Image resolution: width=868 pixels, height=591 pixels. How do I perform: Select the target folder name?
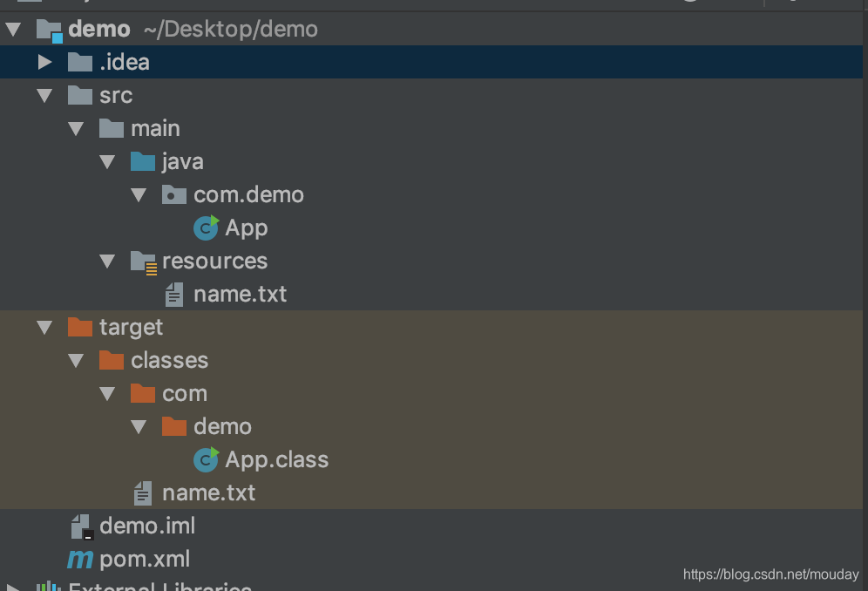tap(132, 328)
